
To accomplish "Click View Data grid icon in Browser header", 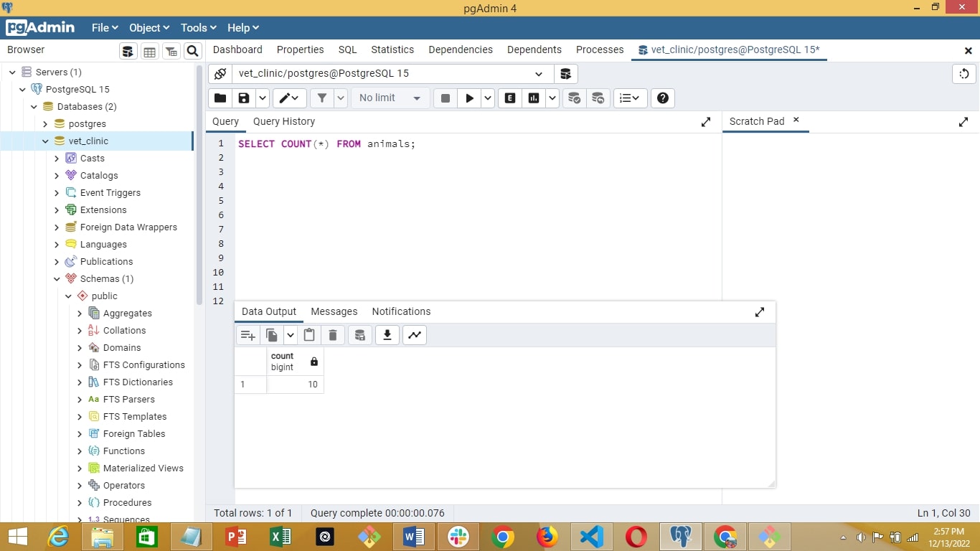I will (149, 51).
